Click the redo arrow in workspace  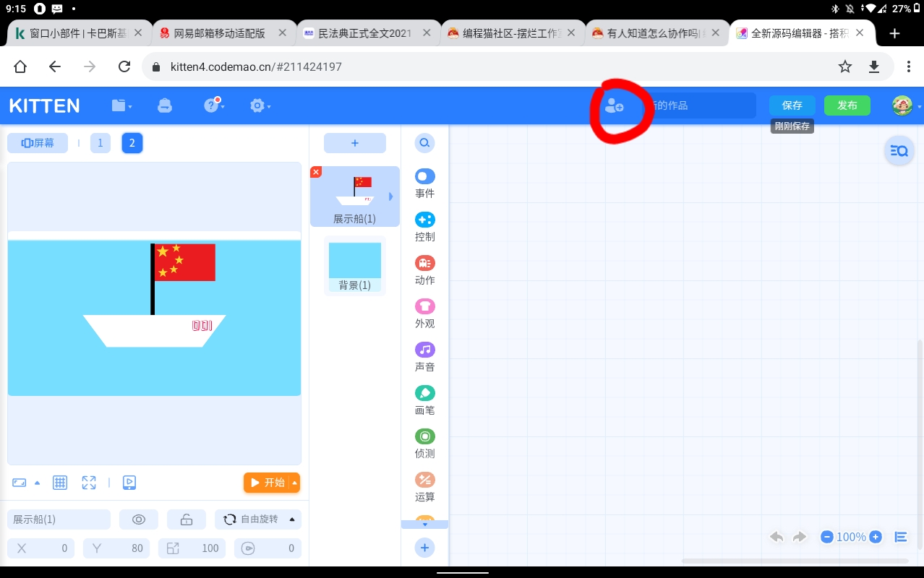click(x=800, y=537)
